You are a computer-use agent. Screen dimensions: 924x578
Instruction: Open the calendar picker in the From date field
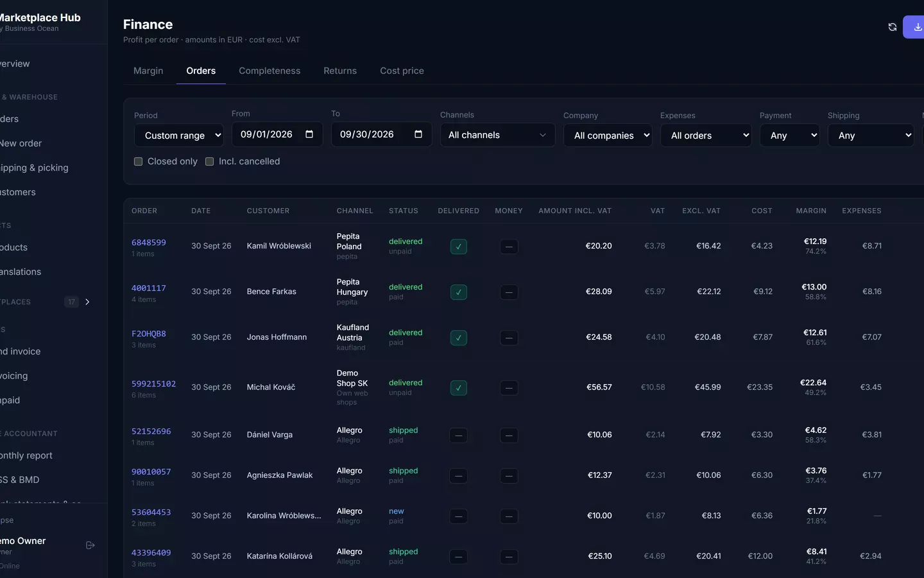pos(309,134)
